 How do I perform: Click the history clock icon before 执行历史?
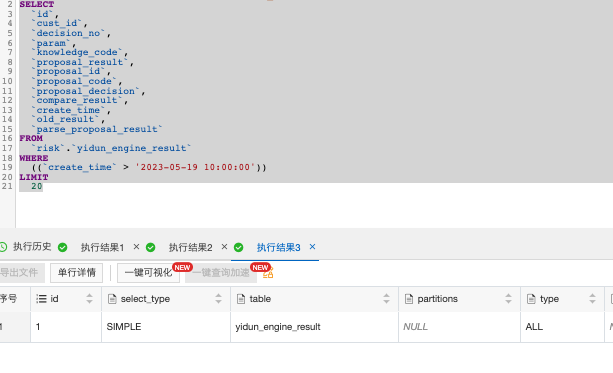[3, 247]
